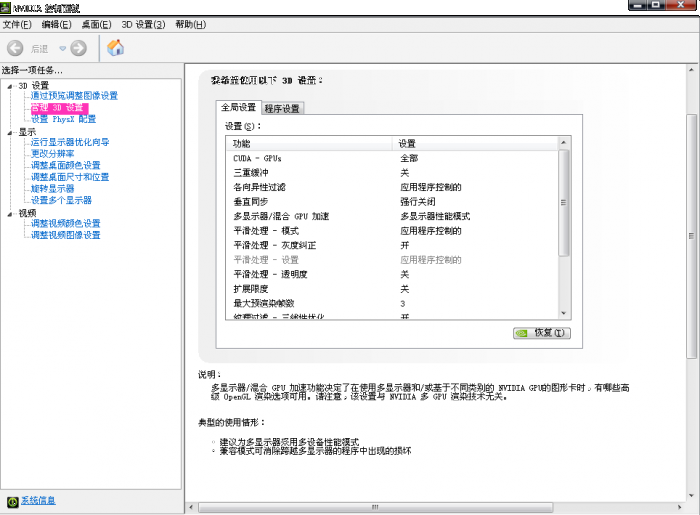Image resolution: width=700 pixels, height=515 pixels.
Task: Select the 三重缓冲 setting row
Action: coord(392,173)
